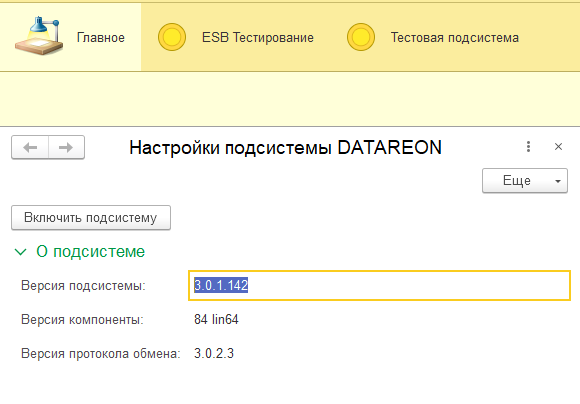Click the О подсистеме group header text
The width and height of the screenshot is (580, 404).
point(90,252)
